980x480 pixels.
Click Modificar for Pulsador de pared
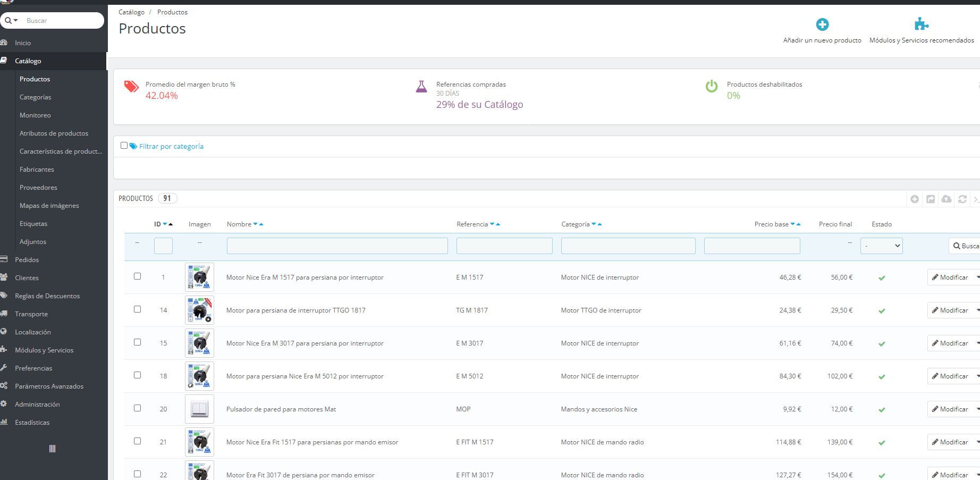pos(950,409)
